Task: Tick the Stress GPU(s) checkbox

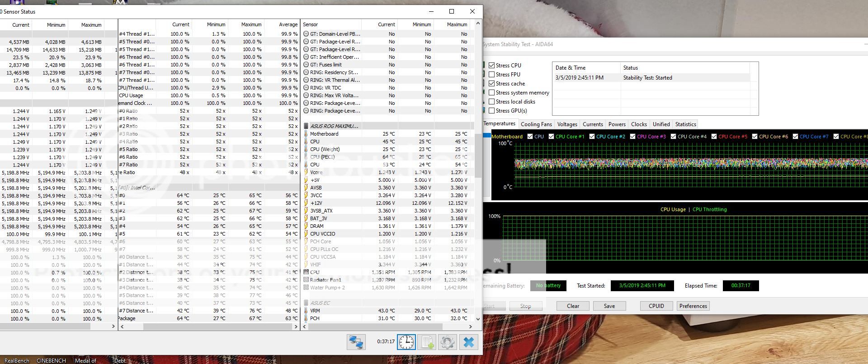Action: 491,111
